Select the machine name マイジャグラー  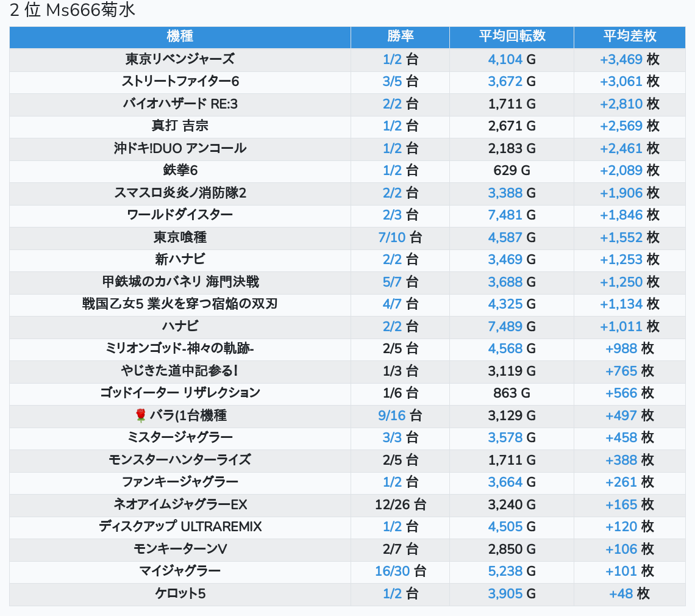(x=180, y=571)
